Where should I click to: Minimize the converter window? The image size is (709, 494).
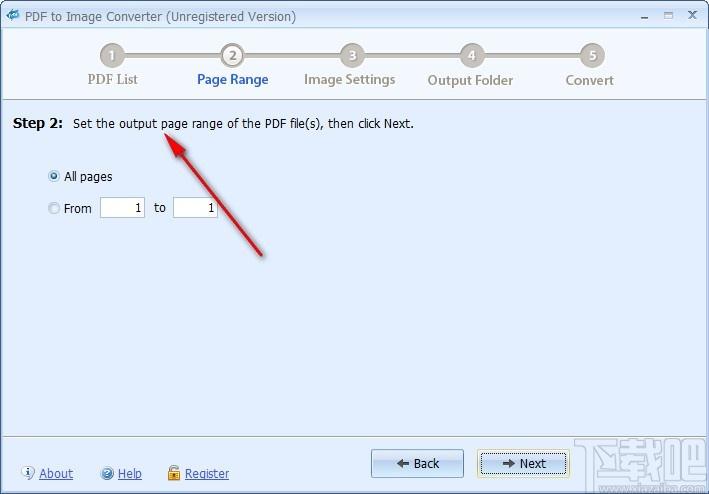pyautogui.click(x=645, y=16)
